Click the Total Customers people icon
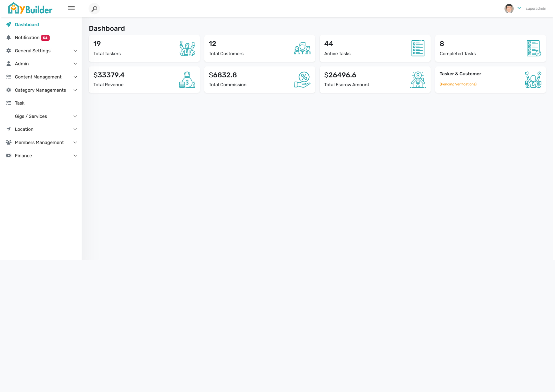This screenshot has width=555, height=392. pyautogui.click(x=302, y=48)
